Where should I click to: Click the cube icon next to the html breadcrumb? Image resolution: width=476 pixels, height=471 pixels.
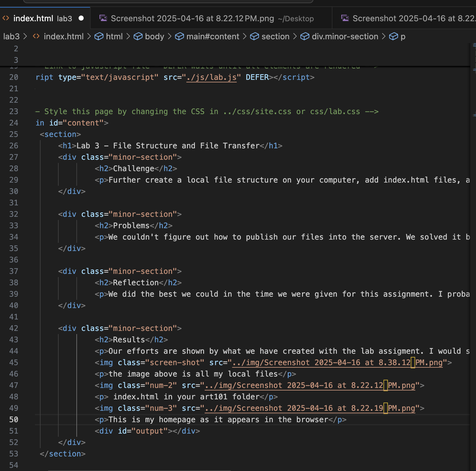coord(99,36)
